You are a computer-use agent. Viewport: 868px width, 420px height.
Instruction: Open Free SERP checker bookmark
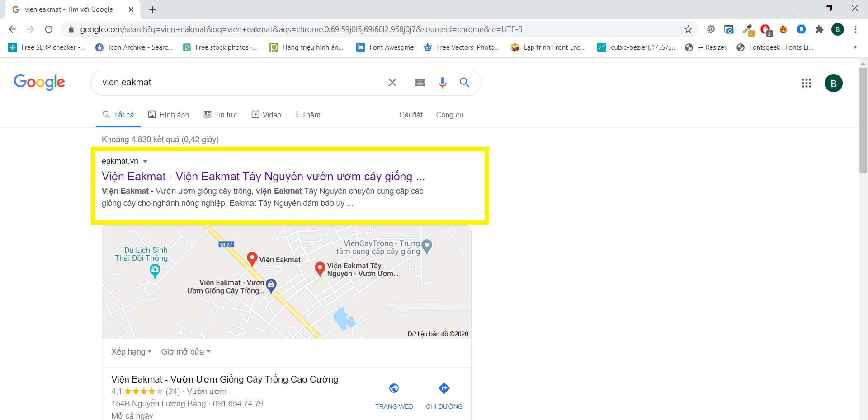(47, 47)
